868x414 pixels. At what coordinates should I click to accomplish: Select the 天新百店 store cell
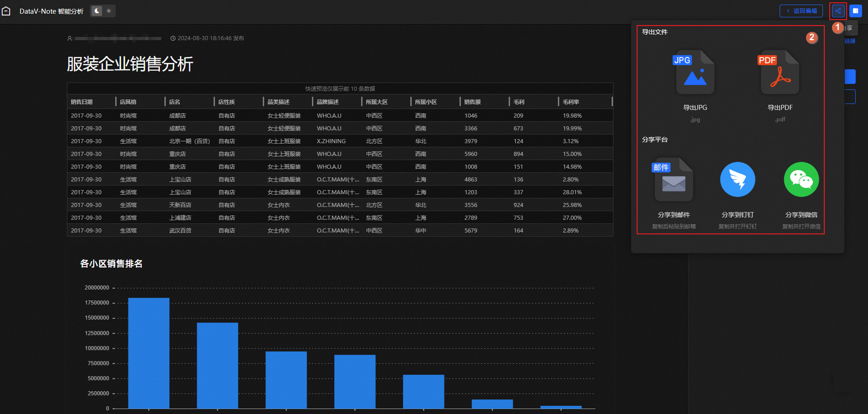[180, 205]
